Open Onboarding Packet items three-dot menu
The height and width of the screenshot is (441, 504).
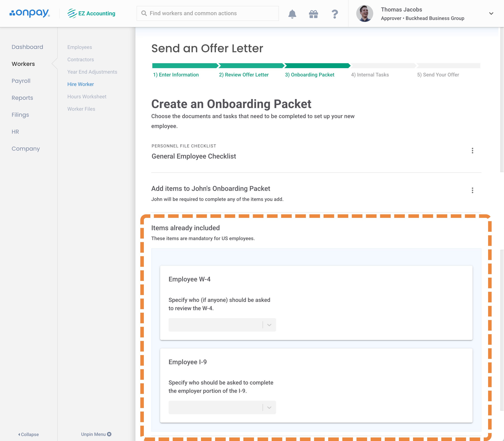(472, 190)
